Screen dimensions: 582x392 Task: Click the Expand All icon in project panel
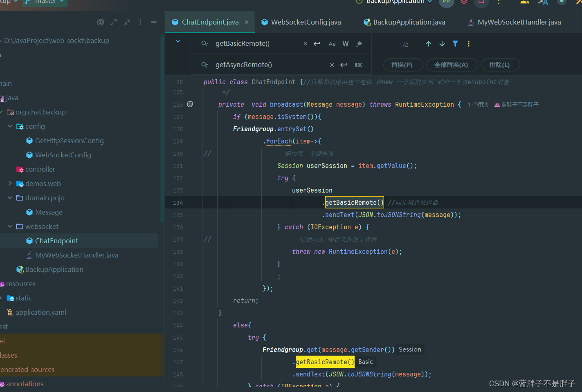[114, 22]
